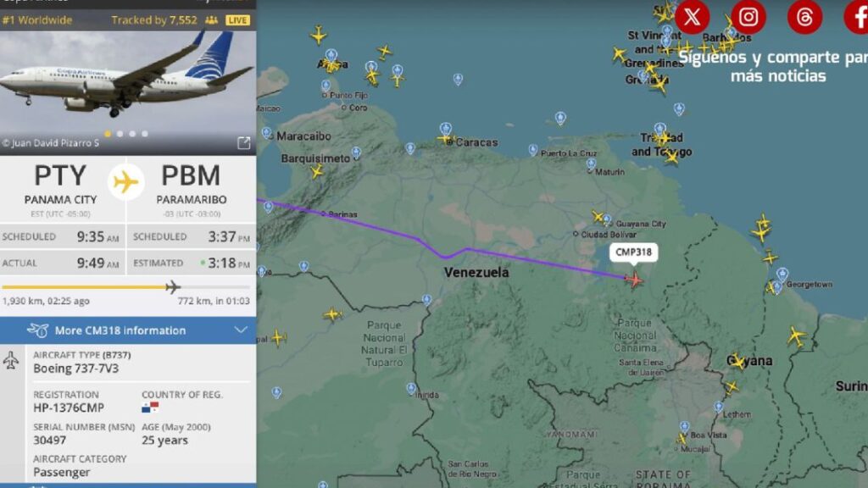Expand More CM318 information chevron
Viewport: 868px width, 488px height.
pyautogui.click(x=241, y=330)
